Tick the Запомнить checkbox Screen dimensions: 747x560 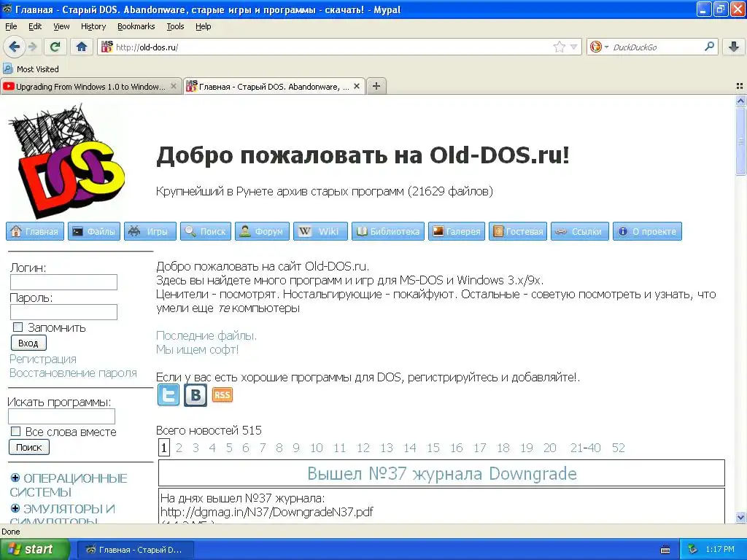coord(18,327)
